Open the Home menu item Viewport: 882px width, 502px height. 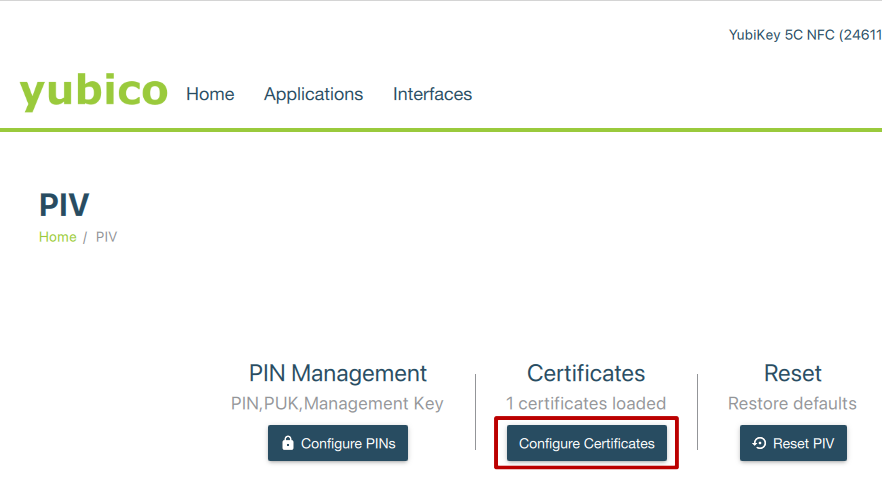[x=210, y=94]
